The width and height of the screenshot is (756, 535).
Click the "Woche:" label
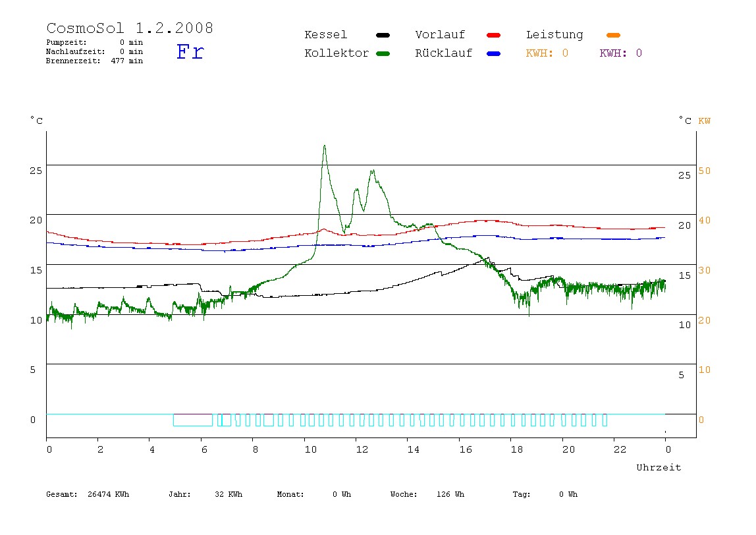click(x=404, y=494)
